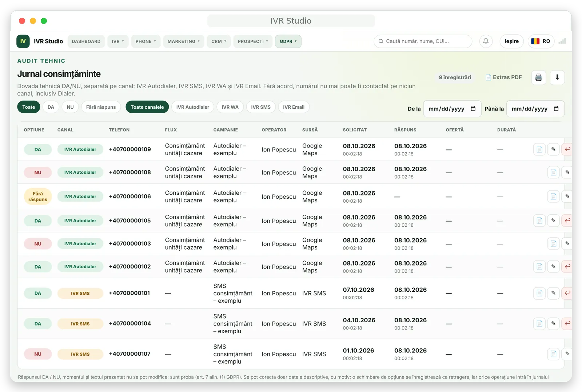Generate the Extras PDF export
The height and width of the screenshot is (392, 582).
(x=503, y=77)
